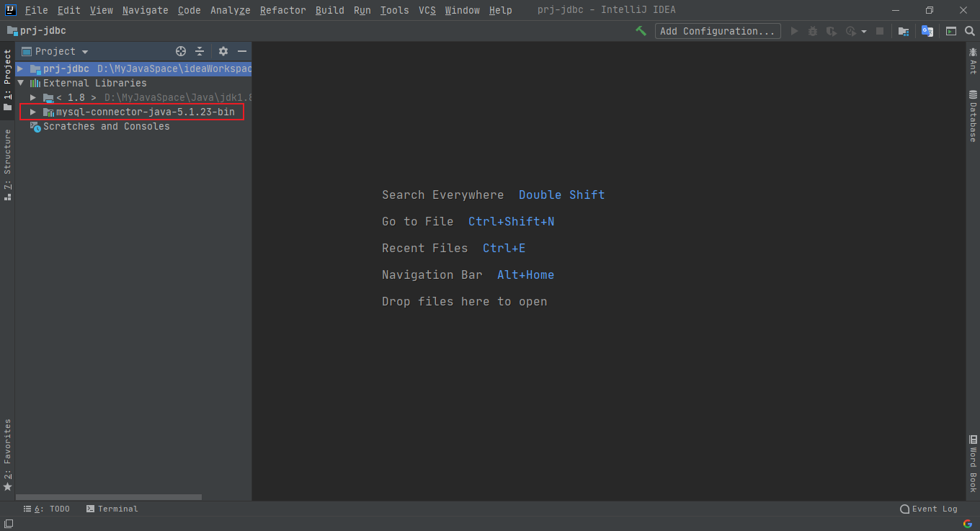Click the Alt+Home shortcut text
Viewport: 980px width, 531px height.
[x=526, y=275]
